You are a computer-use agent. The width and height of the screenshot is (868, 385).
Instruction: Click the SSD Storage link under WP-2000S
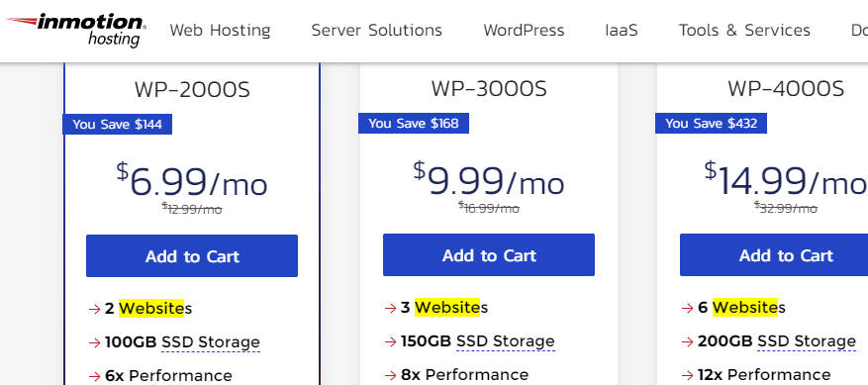[211, 341]
